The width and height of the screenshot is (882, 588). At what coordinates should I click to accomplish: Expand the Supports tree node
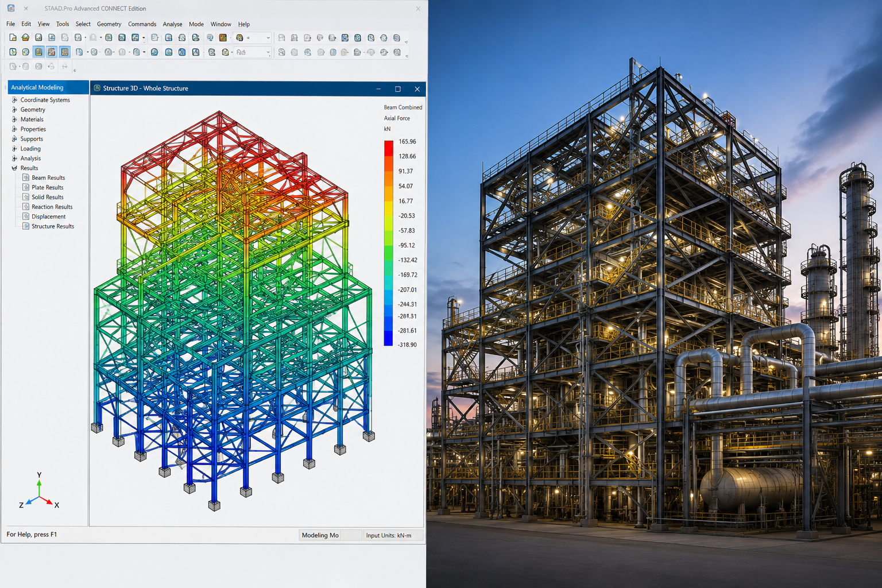14,139
